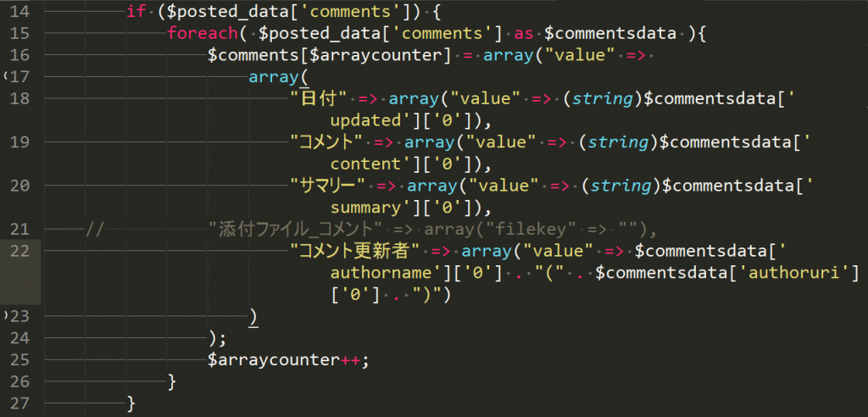Click the "日付" key string on line 18
The width and height of the screenshot is (868, 417).
pos(319,98)
